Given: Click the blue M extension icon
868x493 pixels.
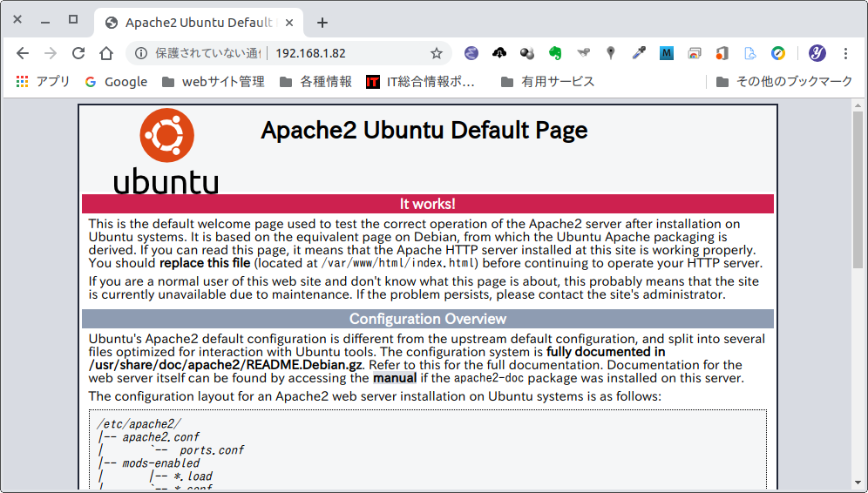Looking at the screenshot, I should point(667,53).
